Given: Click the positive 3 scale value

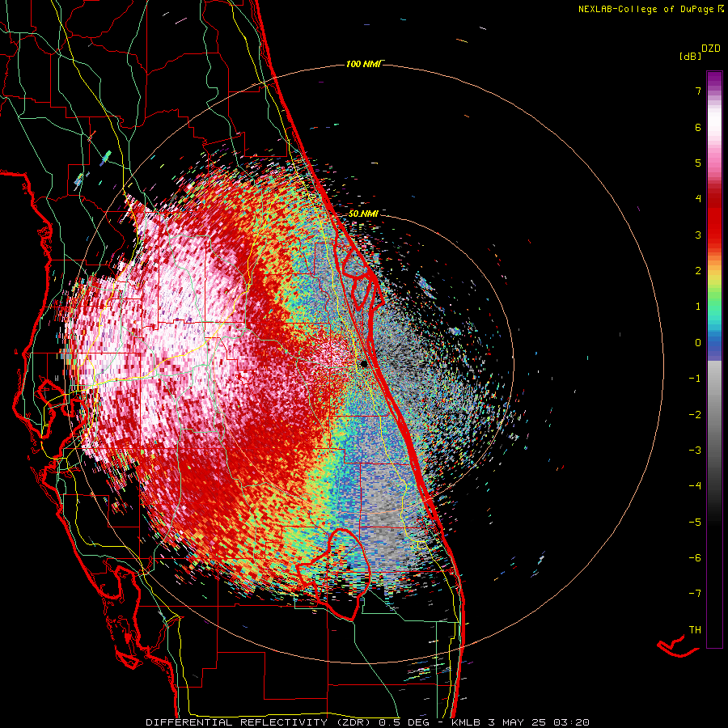Looking at the screenshot, I should tap(698, 235).
